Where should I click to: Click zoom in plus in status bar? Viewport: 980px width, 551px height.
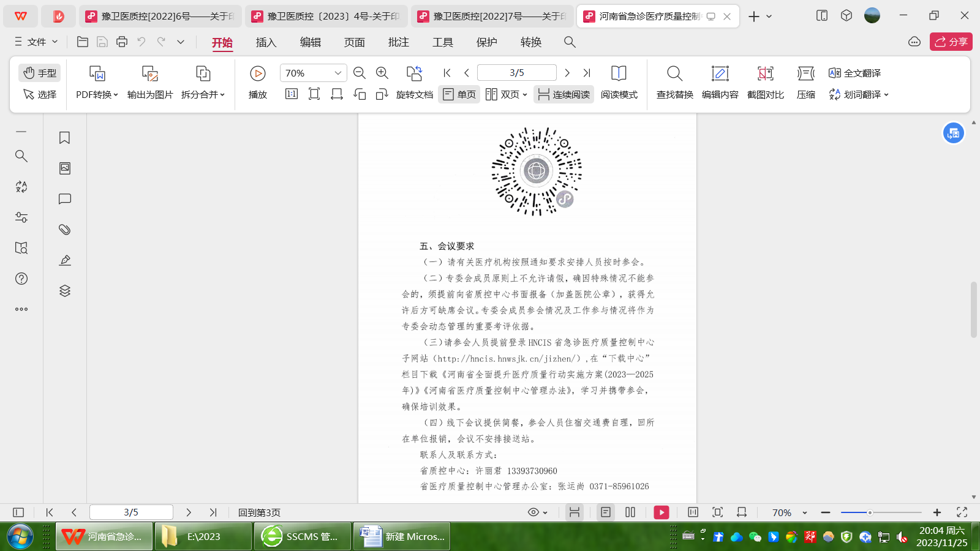click(937, 512)
